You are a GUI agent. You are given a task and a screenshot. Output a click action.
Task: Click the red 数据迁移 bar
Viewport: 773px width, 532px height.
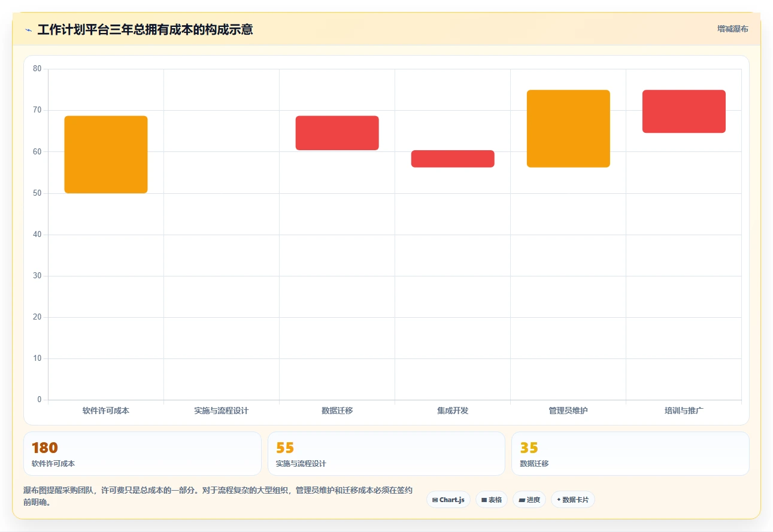point(337,133)
